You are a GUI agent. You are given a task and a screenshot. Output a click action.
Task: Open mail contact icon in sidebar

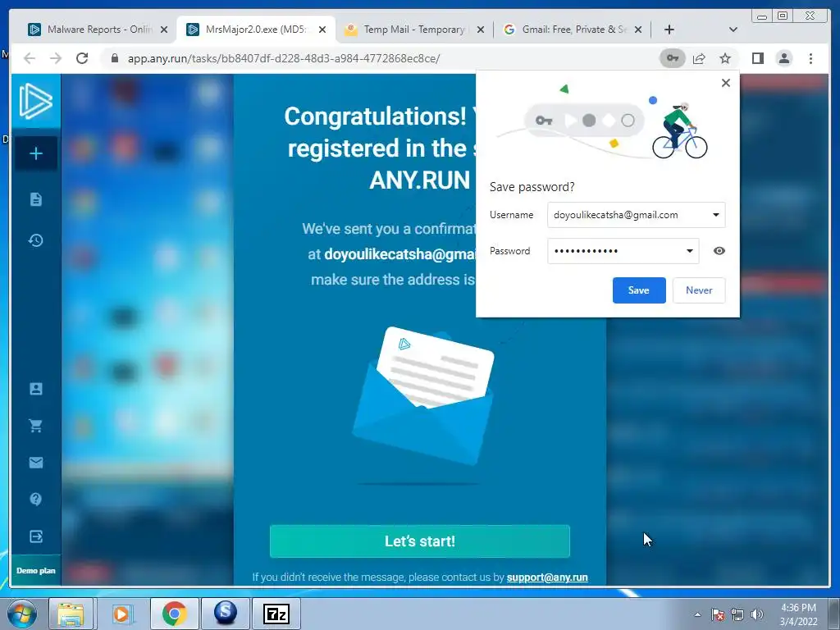(36, 463)
